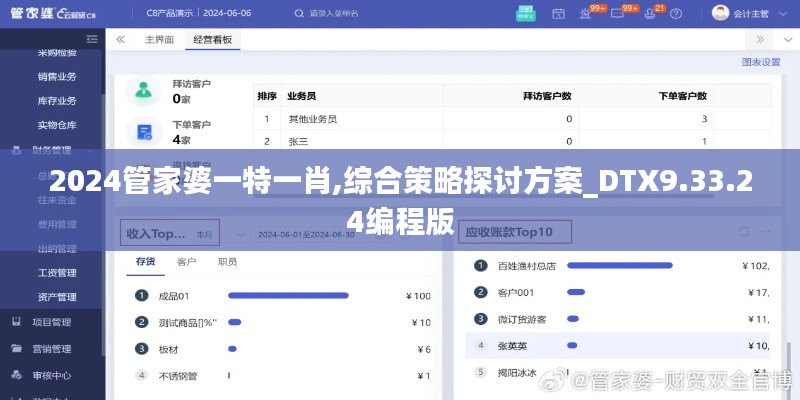Click the green 拜访客户 person icon
Screen dimensions: 800x400
click(x=143, y=91)
